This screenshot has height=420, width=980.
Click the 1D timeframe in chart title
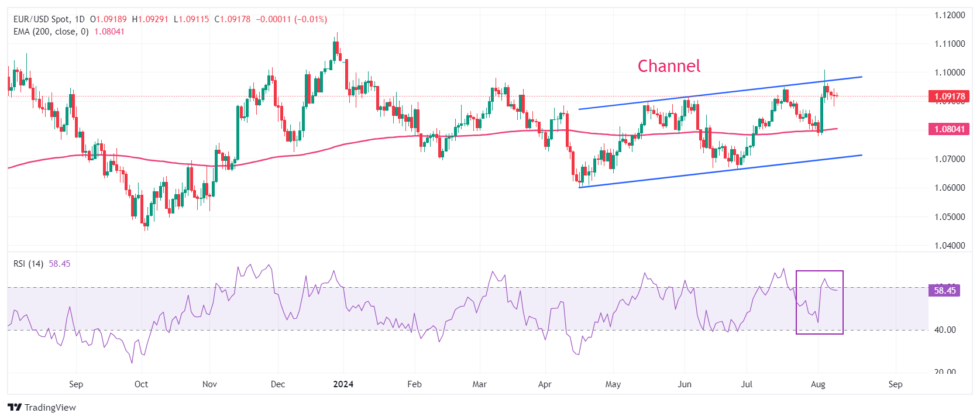point(80,19)
